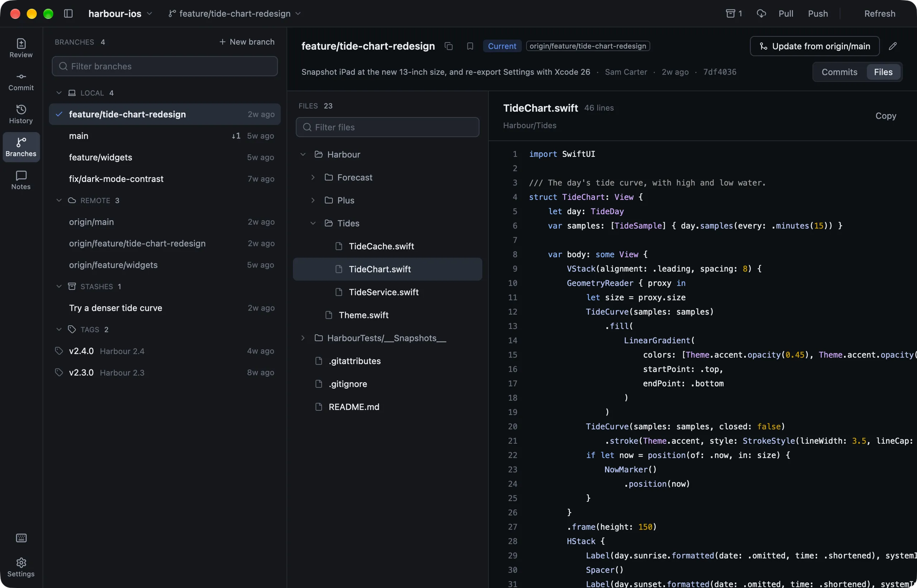The height and width of the screenshot is (588, 917).
Task: Click Update from origin/main
Action: pos(815,46)
